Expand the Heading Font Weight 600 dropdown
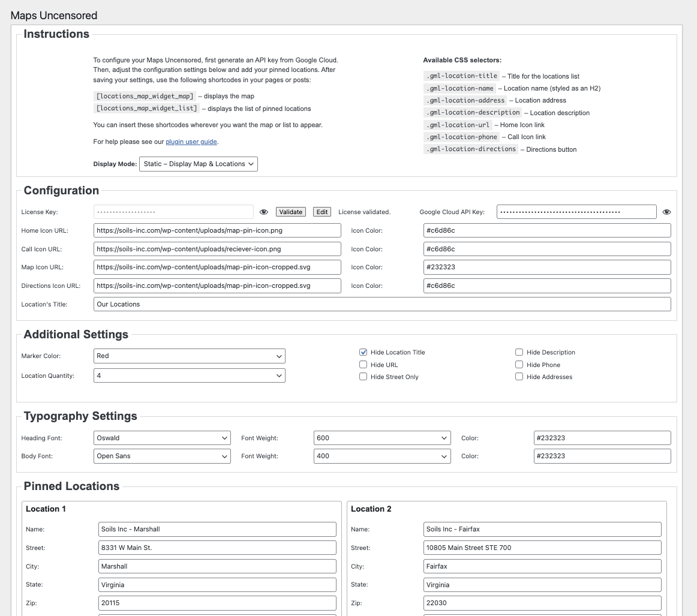The width and height of the screenshot is (697, 616). 382,438
